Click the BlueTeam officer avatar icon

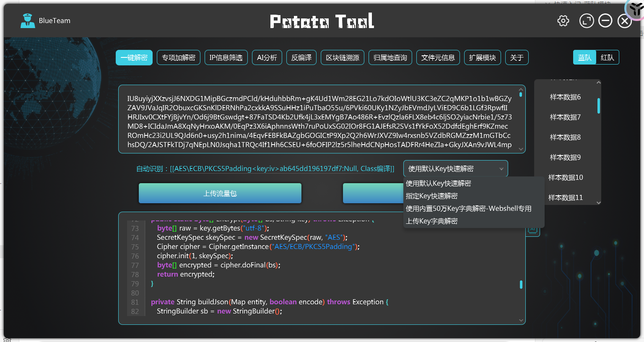[28, 21]
